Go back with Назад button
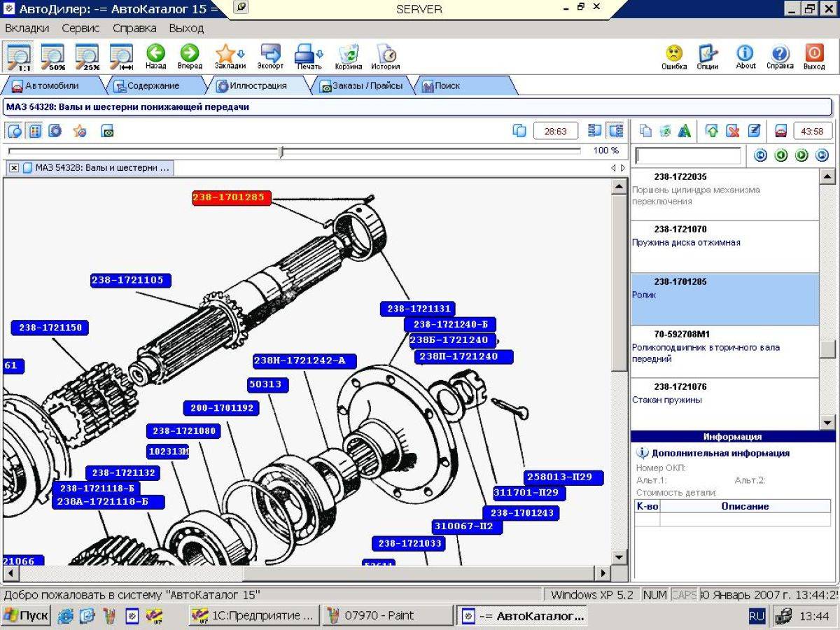The height and width of the screenshot is (630, 840). pos(155,57)
